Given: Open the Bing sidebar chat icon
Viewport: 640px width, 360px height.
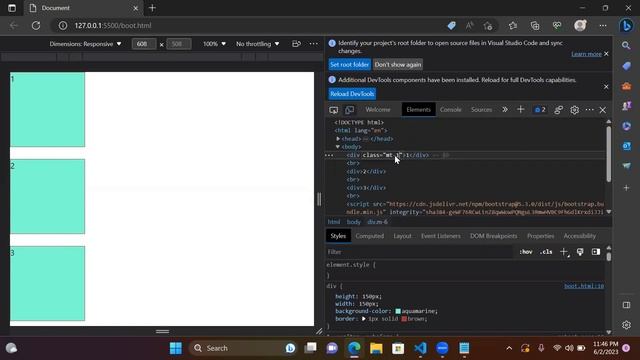Looking at the screenshot, I should (626, 25).
